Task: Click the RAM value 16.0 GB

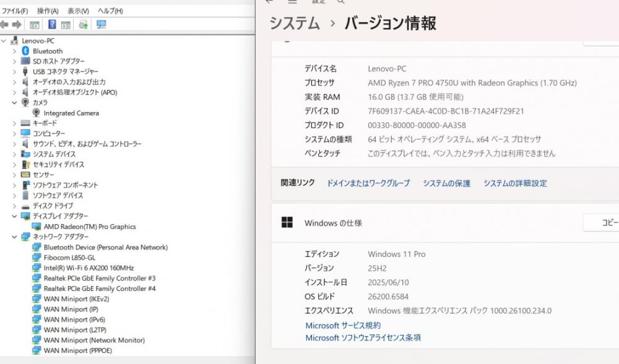Action: pos(416,97)
